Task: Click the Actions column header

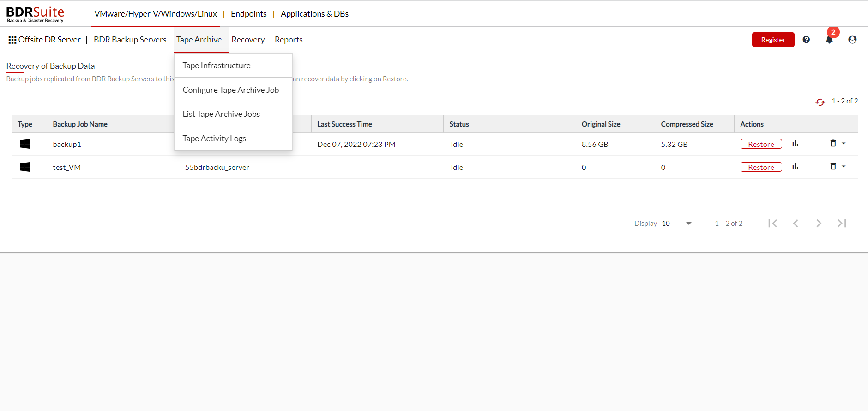Action: [x=752, y=124]
